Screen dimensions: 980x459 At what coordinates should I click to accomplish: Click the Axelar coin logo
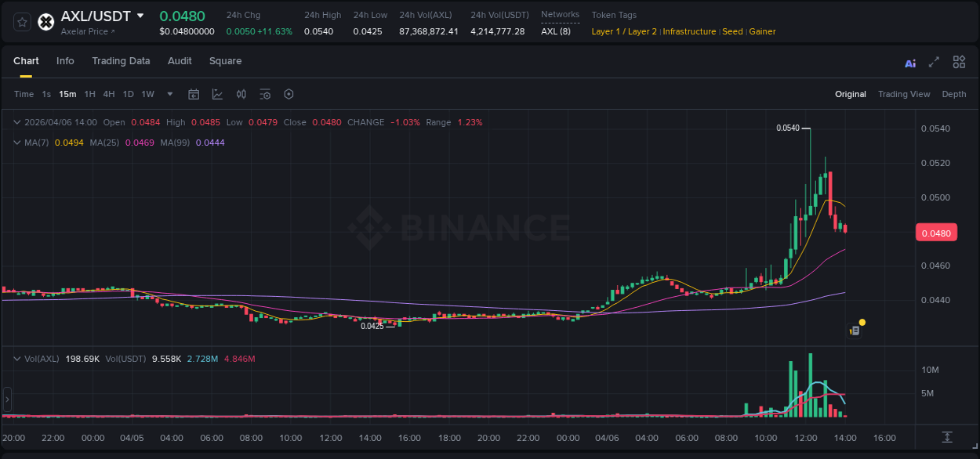[46, 22]
